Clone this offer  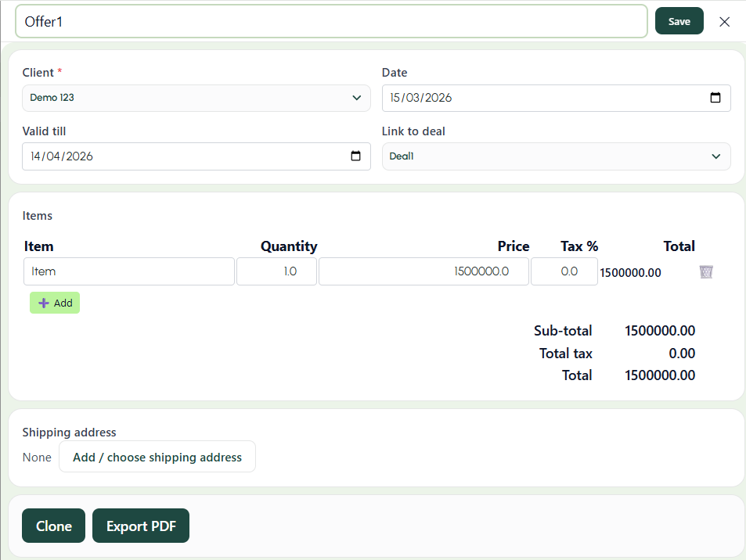[x=53, y=526]
